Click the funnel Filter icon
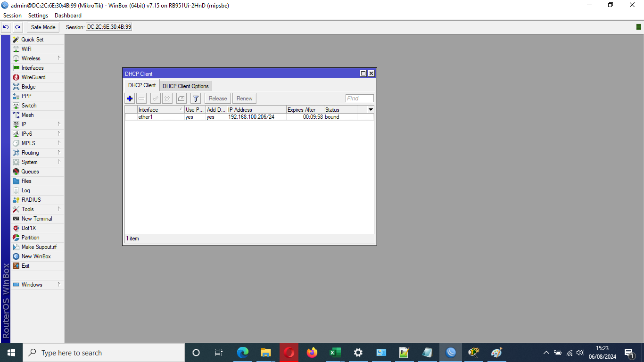This screenshot has height=362, width=644. (196, 99)
